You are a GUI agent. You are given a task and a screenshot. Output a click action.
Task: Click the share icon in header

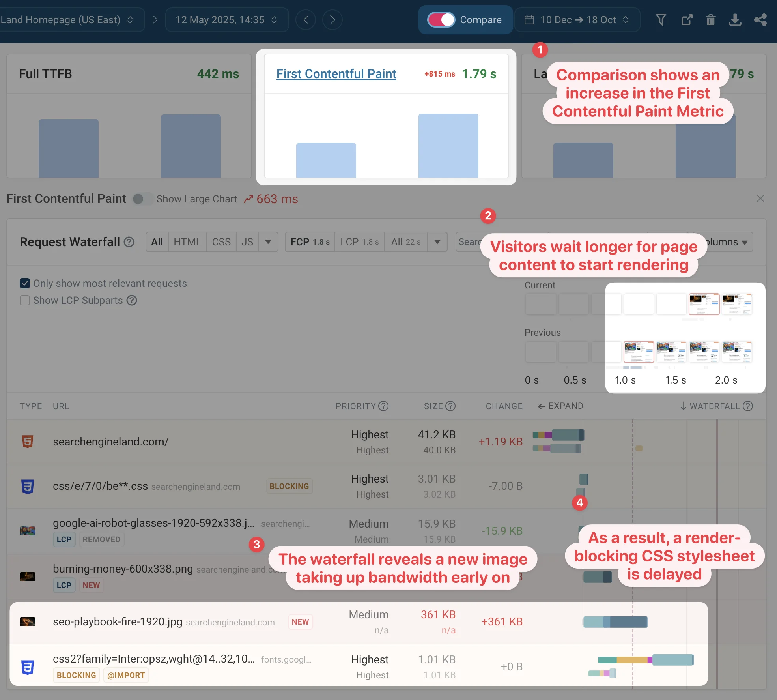pos(760,20)
